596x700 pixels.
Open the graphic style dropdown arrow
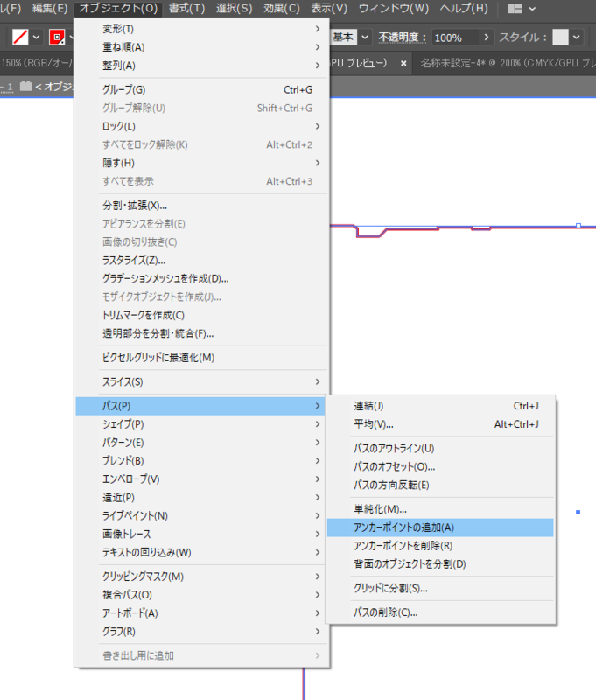577,37
